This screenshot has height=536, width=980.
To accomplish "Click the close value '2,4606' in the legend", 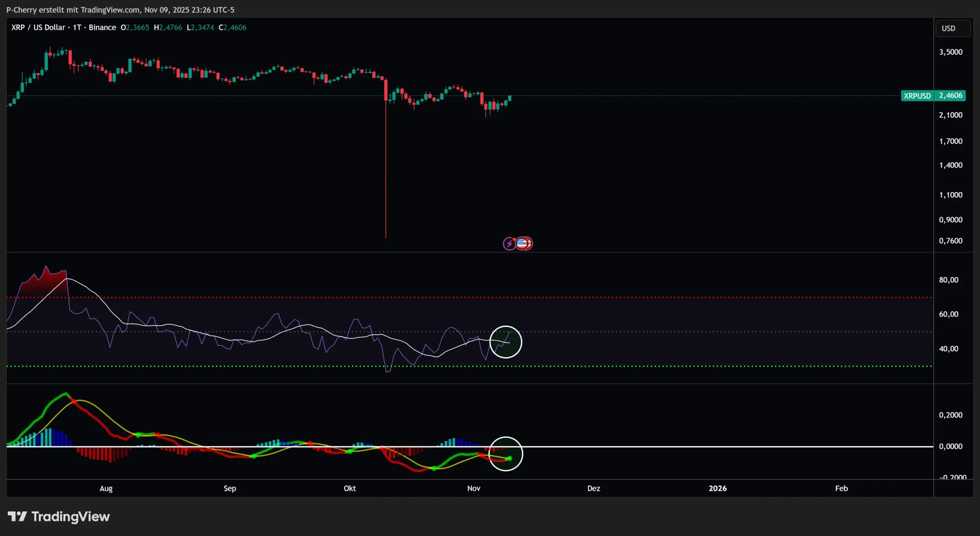I will (232, 27).
